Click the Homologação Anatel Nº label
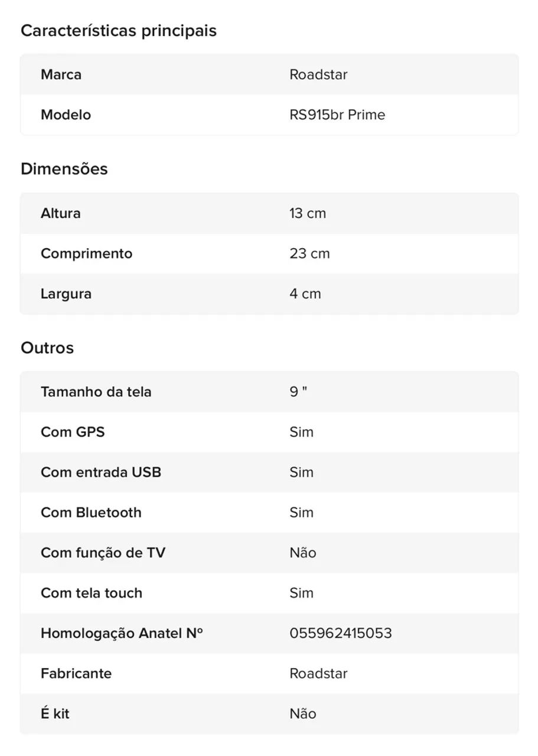 click(x=122, y=633)
